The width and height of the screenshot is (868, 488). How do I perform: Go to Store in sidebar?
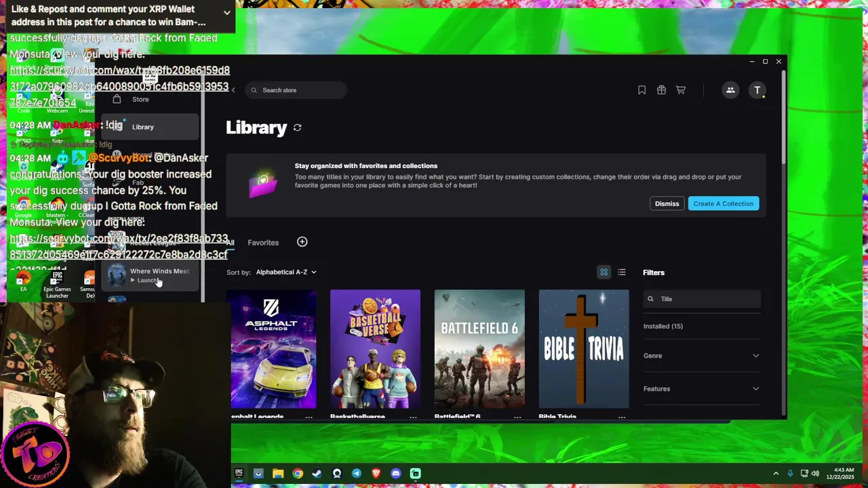140,100
